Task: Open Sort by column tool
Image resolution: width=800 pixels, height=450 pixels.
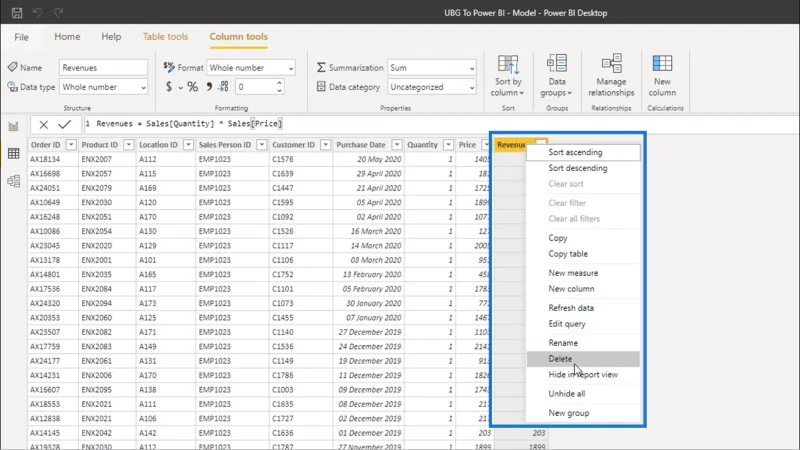Action: 508,76
